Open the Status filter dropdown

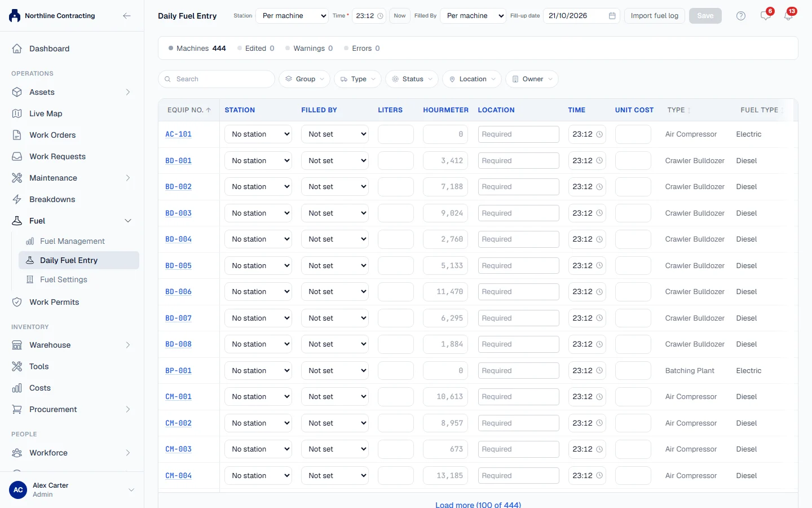[412, 79]
